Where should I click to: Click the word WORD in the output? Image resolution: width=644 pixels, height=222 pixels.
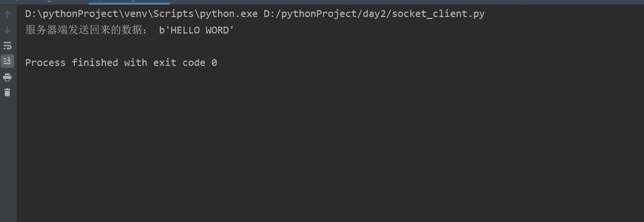217,31
